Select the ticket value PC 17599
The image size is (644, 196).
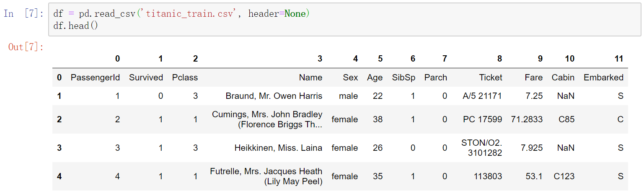point(482,119)
